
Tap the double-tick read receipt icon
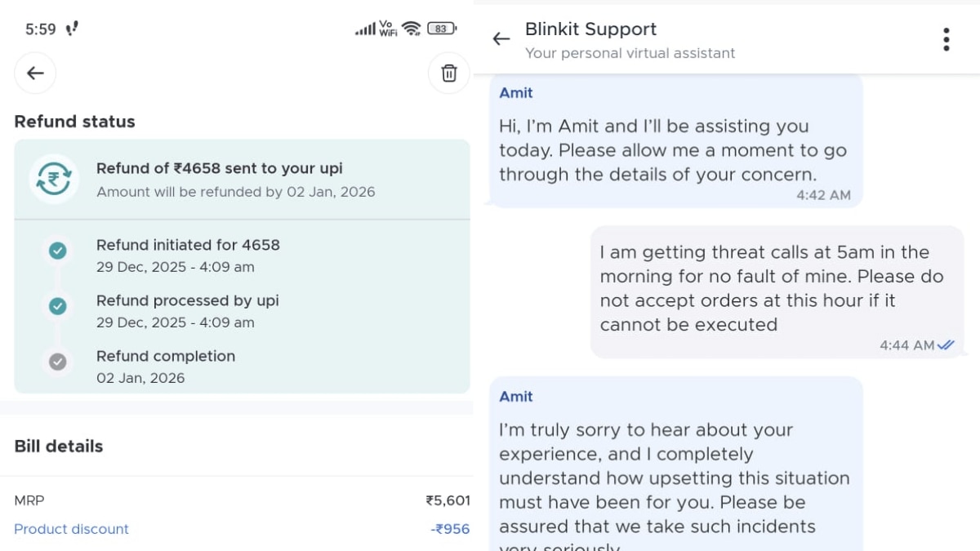946,345
